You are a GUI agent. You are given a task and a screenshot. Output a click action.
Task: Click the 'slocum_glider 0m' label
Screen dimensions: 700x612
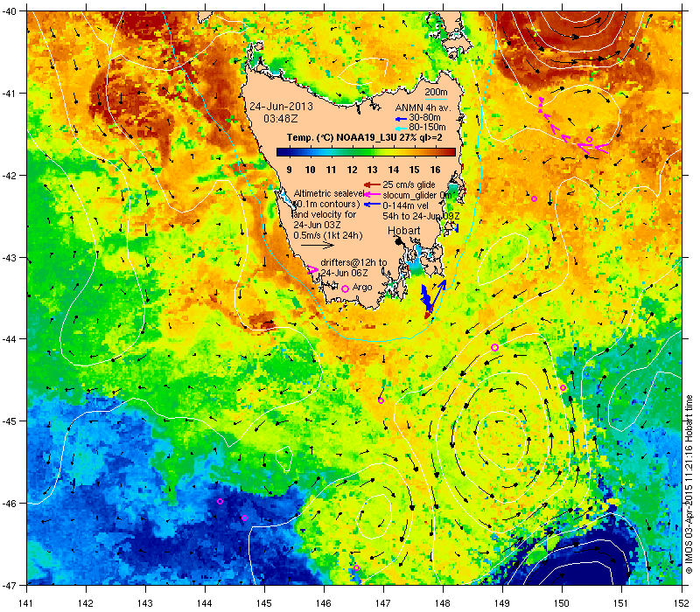[x=417, y=195]
